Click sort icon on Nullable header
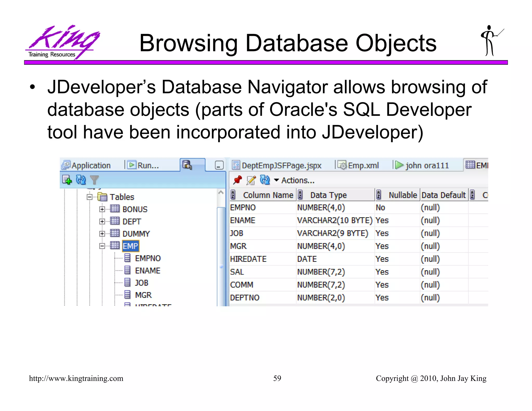Image resolution: width=532 pixels, height=411 pixels. (379, 195)
